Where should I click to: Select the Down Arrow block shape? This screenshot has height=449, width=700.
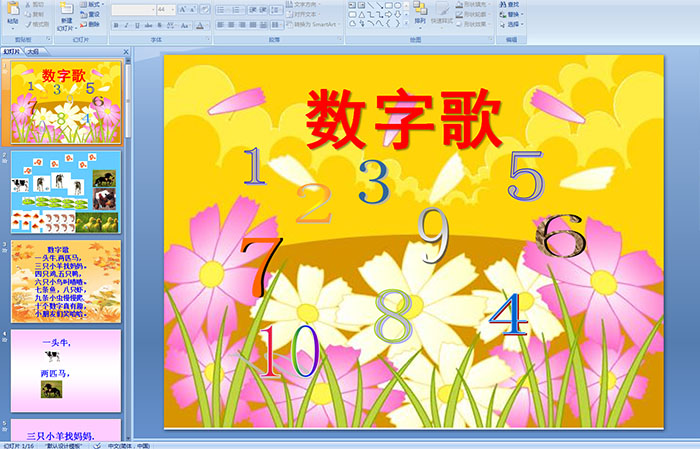pos(397,14)
